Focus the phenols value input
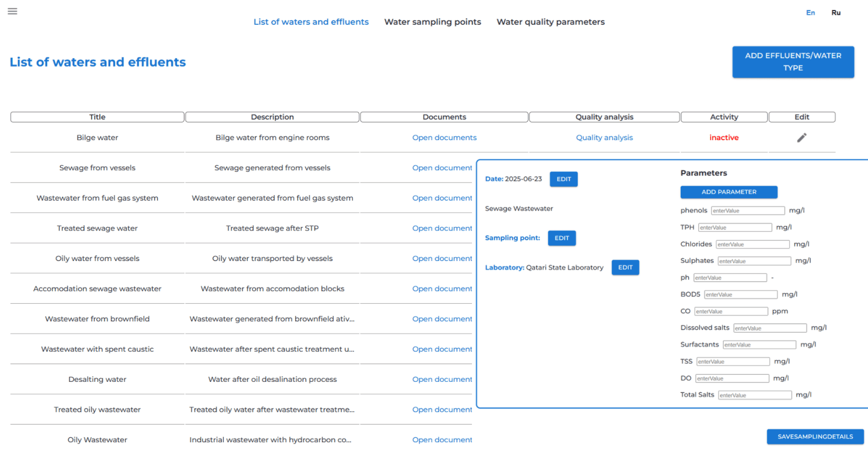868x450 pixels. pos(748,211)
